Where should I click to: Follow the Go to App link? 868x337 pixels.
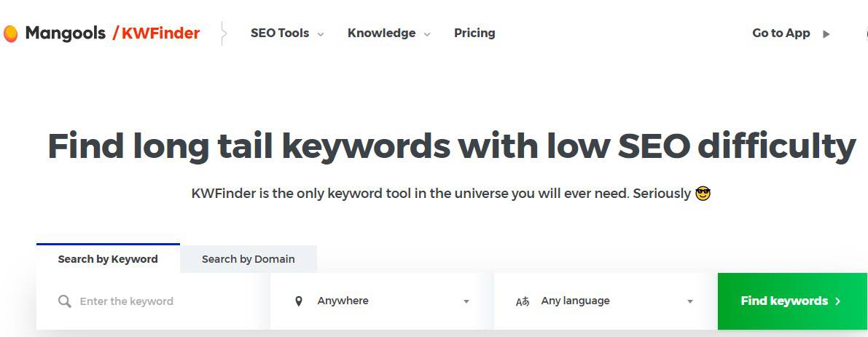pyautogui.click(x=781, y=33)
